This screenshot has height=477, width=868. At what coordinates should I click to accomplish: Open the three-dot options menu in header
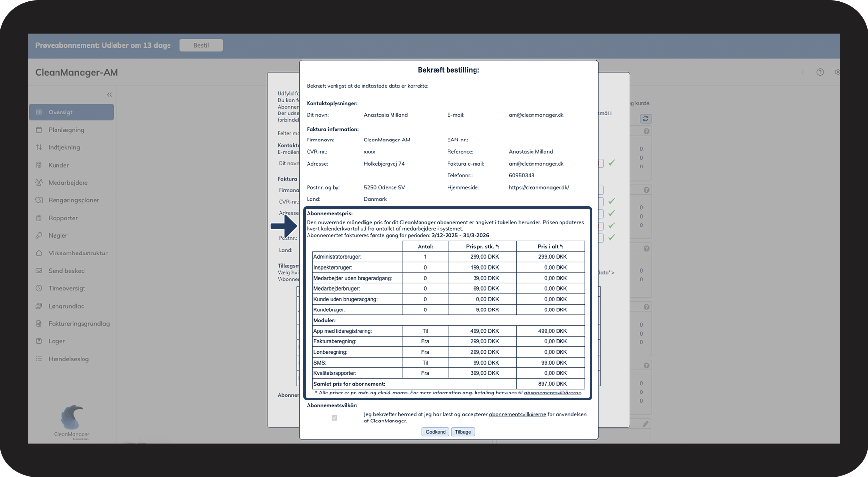click(x=803, y=72)
